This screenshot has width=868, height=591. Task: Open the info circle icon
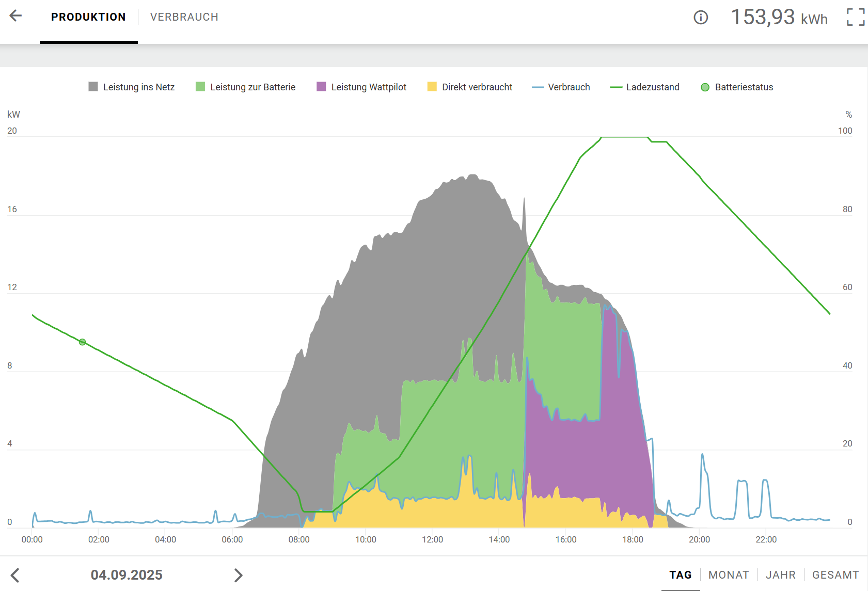pos(700,18)
